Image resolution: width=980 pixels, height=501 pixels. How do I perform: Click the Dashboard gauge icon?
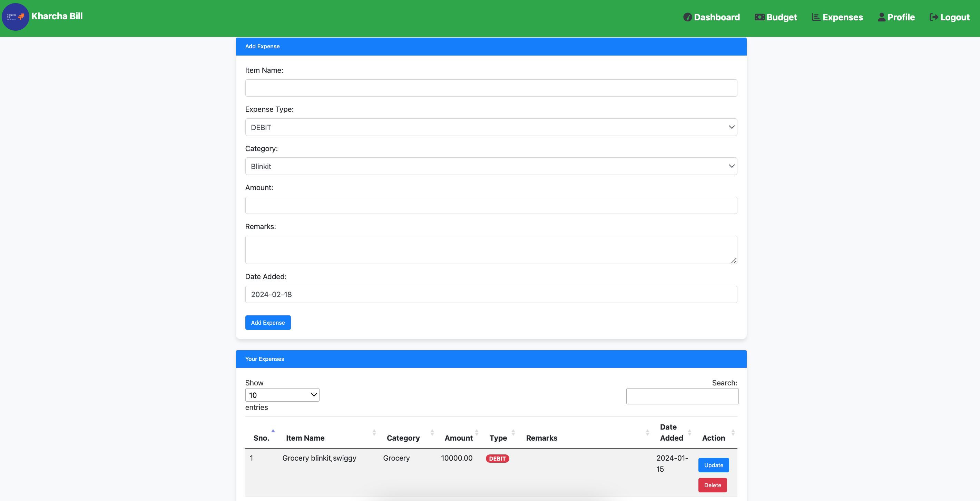[x=687, y=17]
